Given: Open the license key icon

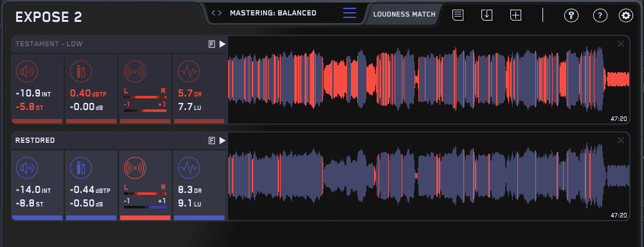Looking at the screenshot, I should click(571, 15).
